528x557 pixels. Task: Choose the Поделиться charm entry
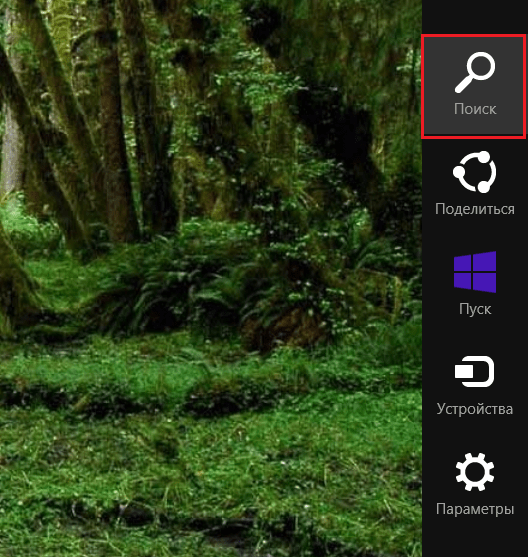point(475,186)
